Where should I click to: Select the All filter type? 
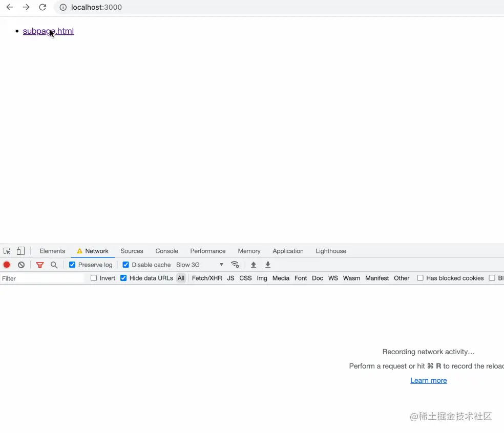(181, 278)
